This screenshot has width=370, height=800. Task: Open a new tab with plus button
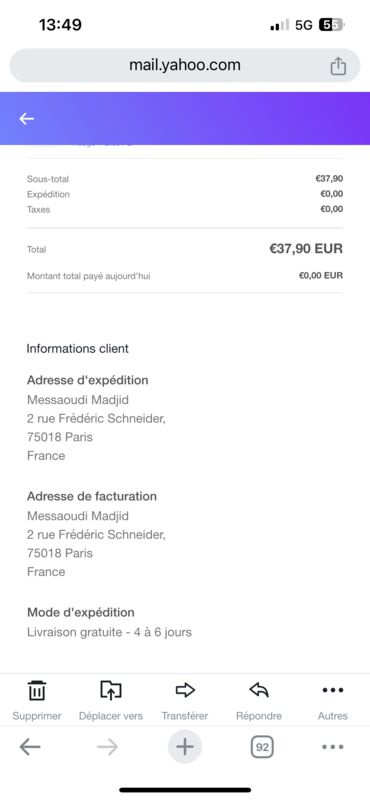185,747
